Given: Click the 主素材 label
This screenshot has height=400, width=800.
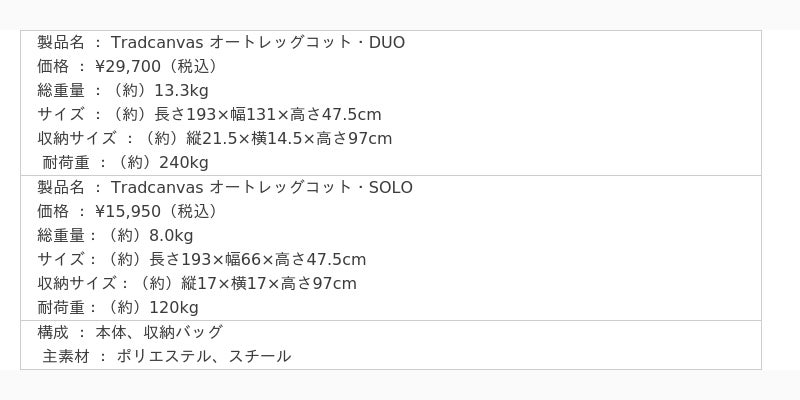Looking at the screenshot, I should click(66, 356).
